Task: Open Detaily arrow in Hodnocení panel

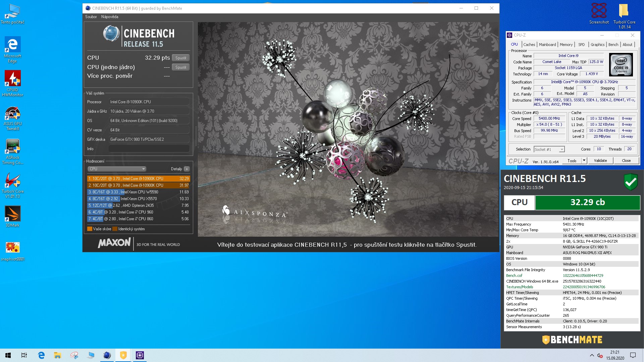Action: [x=187, y=169]
